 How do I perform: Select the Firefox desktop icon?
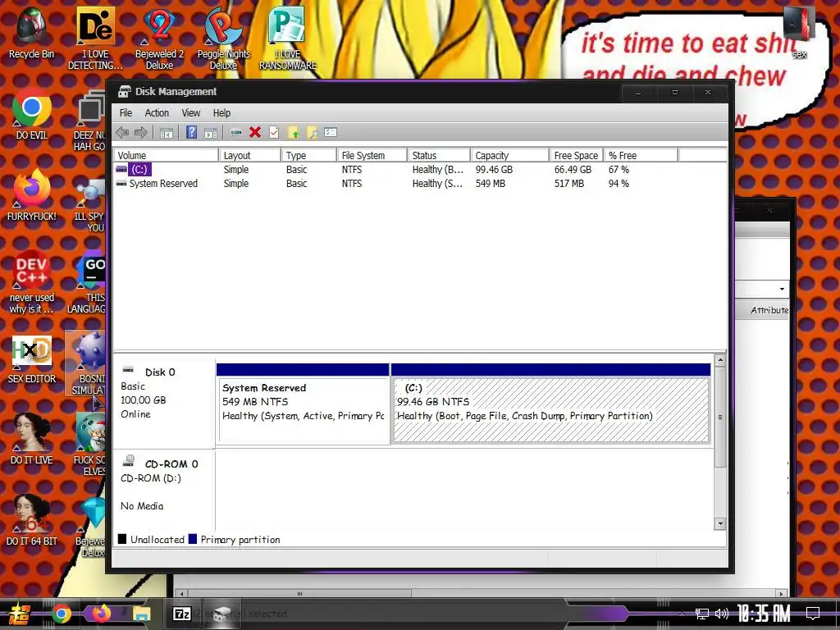(x=32, y=195)
